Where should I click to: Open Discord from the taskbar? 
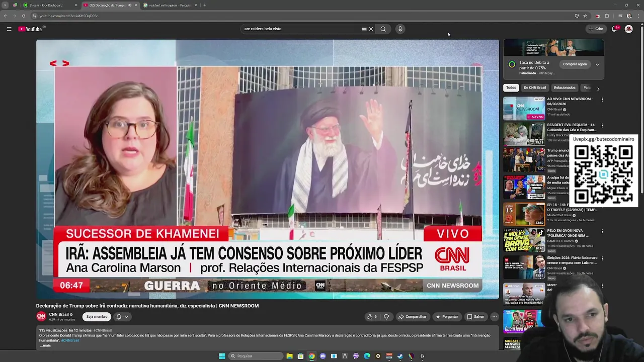pyautogui.click(x=323, y=356)
